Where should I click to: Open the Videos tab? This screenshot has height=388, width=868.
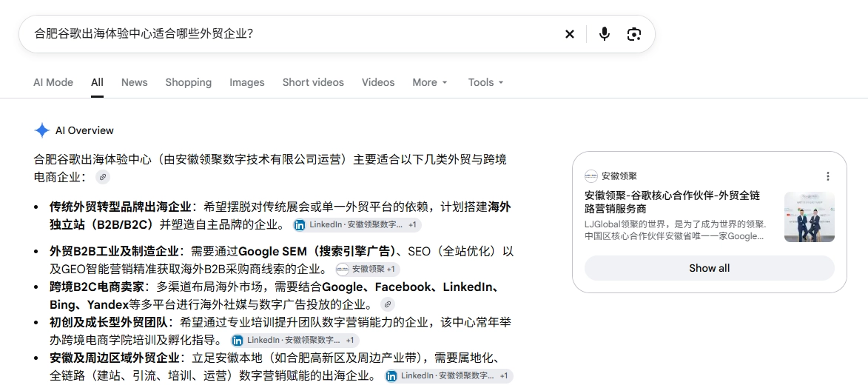point(378,83)
